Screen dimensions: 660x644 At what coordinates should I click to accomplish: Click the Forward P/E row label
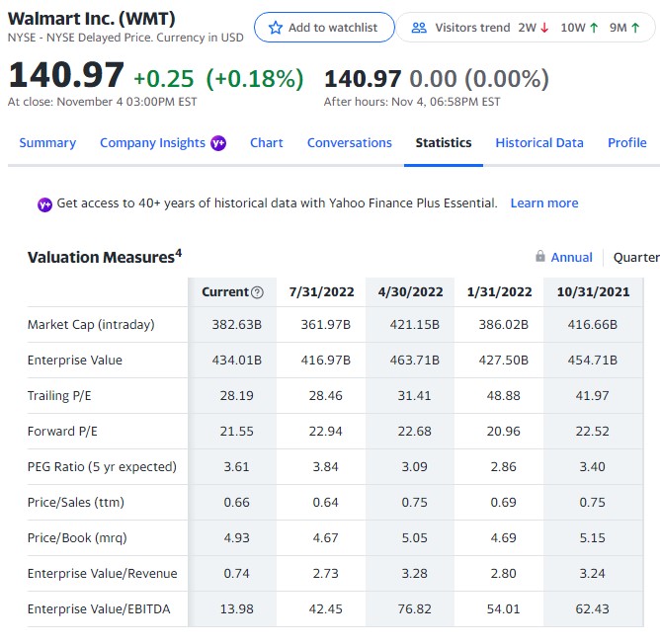(62, 432)
